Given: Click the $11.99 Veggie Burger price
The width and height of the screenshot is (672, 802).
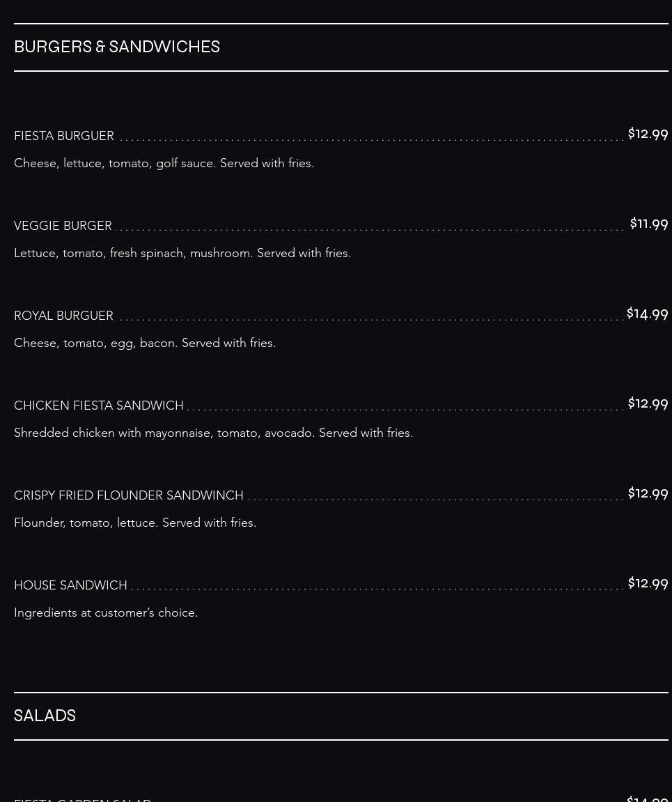Looking at the screenshot, I should [648, 224].
